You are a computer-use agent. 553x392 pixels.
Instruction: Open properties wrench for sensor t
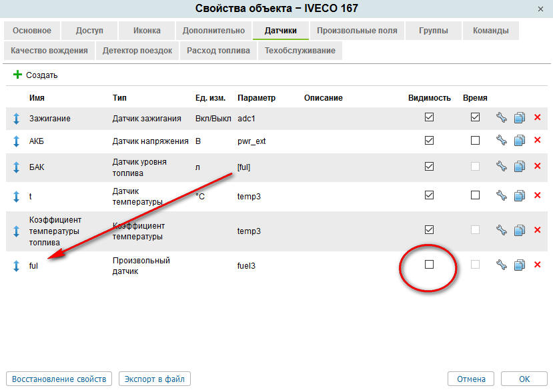[x=502, y=195]
